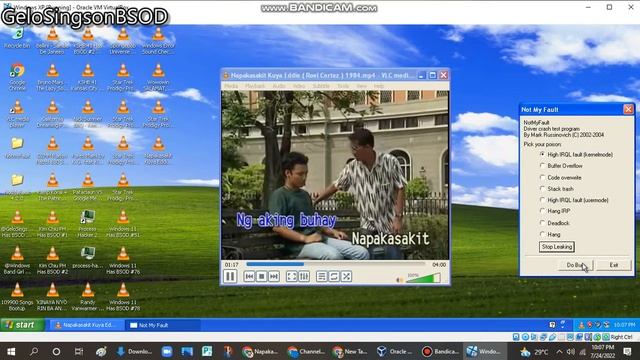Open the Recycle Bin desktop icon
The width and height of the screenshot is (640, 360).
(17, 38)
